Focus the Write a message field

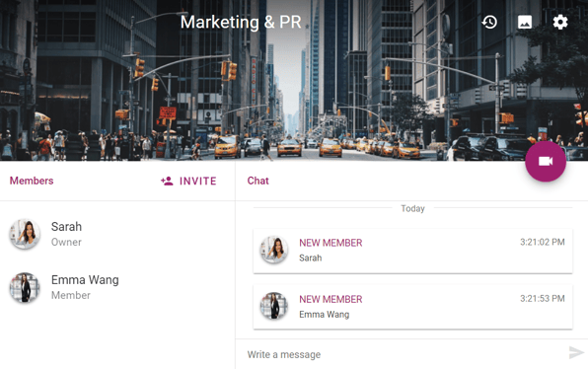pos(405,354)
